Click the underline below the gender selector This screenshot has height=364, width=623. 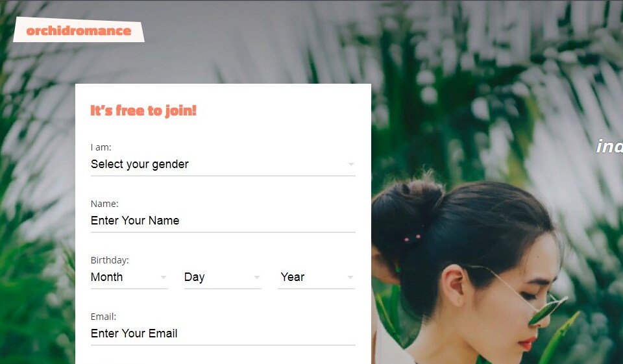click(x=223, y=176)
